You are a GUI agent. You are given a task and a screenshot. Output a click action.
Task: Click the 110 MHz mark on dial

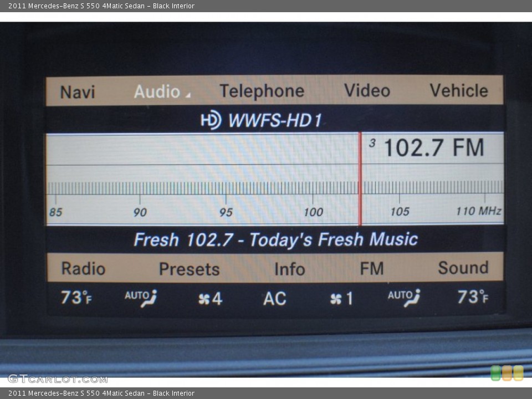click(478, 211)
